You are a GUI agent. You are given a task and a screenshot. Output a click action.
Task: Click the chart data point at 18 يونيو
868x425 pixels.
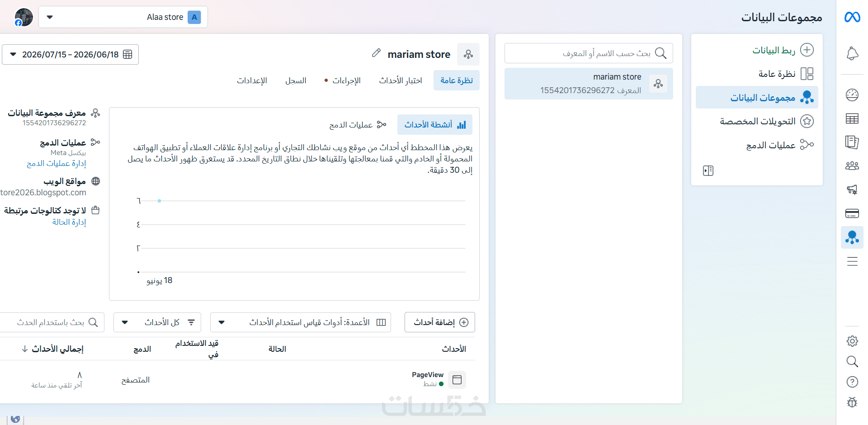[160, 201]
